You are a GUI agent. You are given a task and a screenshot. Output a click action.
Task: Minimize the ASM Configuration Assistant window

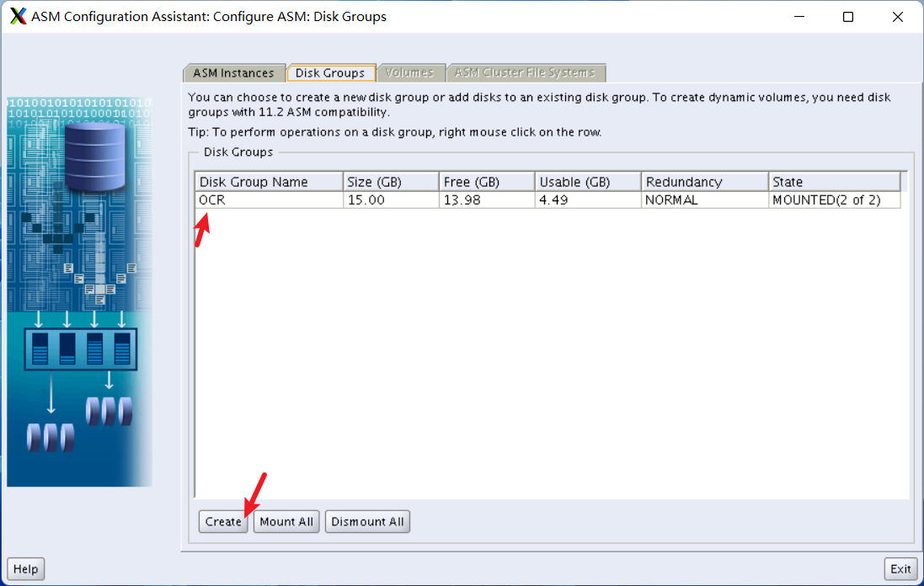(799, 17)
